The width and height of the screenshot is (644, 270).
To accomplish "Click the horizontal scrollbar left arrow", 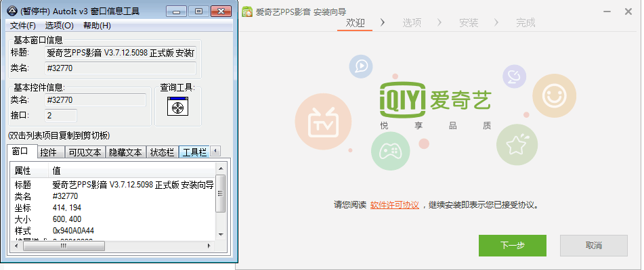I will [x=17, y=246].
